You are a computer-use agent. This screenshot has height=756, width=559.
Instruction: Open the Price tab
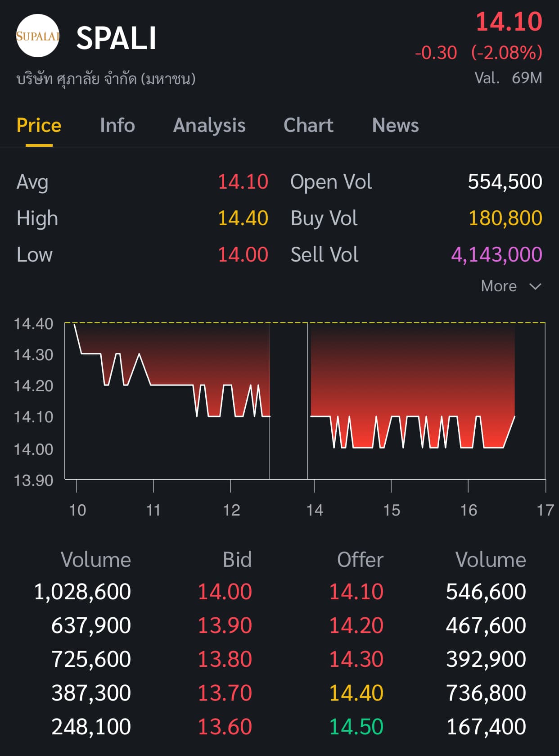click(39, 125)
